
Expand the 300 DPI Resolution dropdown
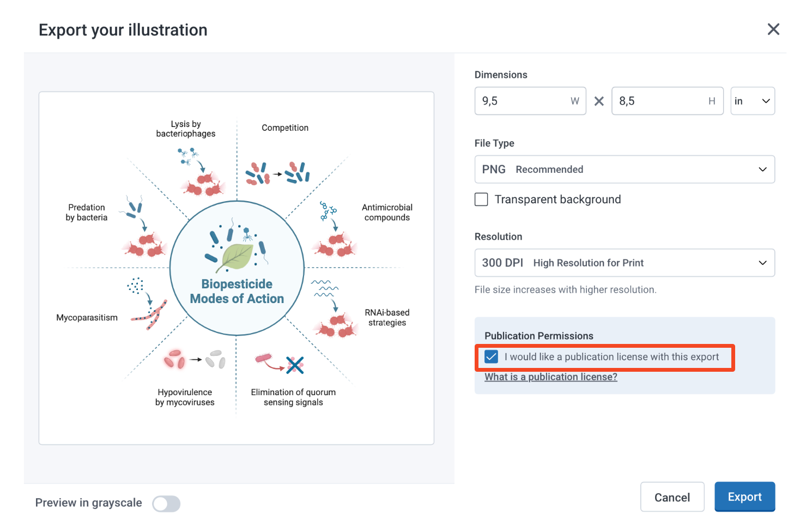pos(625,263)
